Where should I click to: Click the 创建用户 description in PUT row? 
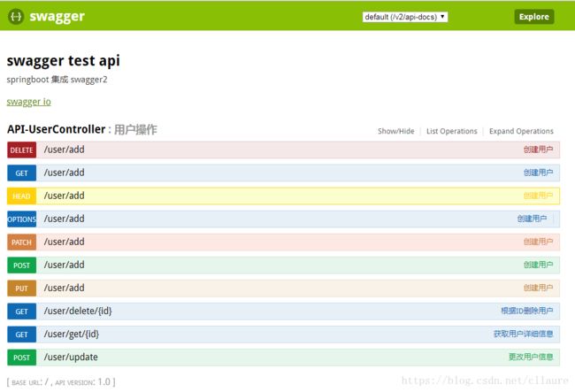538,288
